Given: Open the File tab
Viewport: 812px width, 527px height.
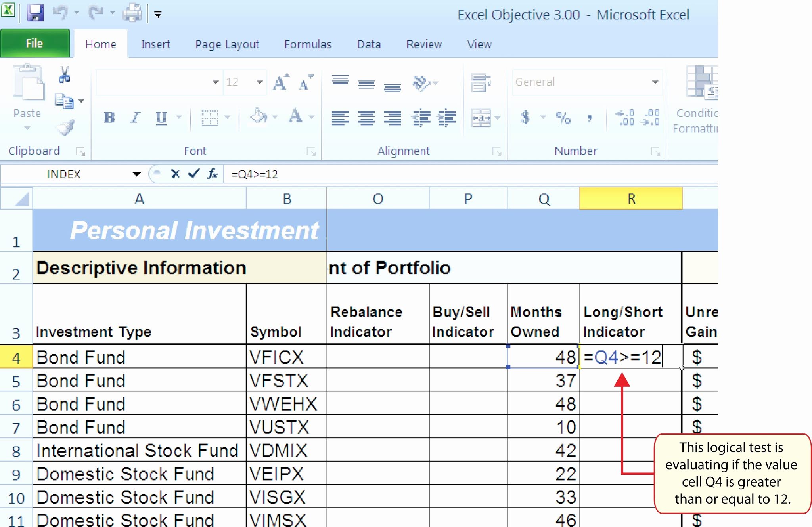Looking at the screenshot, I should coord(34,43).
